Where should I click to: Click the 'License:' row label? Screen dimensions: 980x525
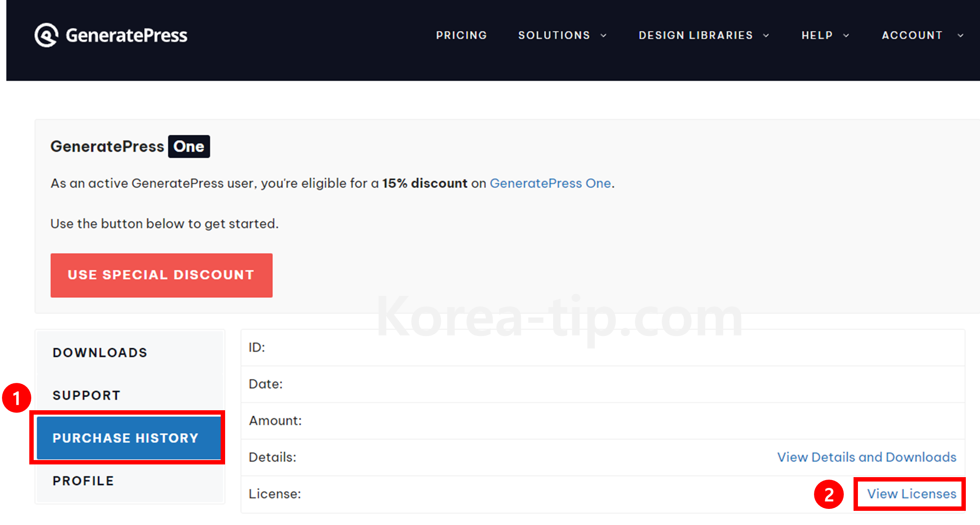click(275, 494)
